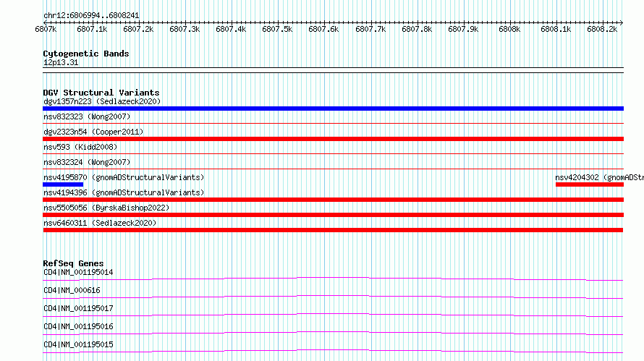Open variant nsv5505056 (ByrskaBishop2022) label
The width and height of the screenshot is (644, 361).
coord(106,208)
